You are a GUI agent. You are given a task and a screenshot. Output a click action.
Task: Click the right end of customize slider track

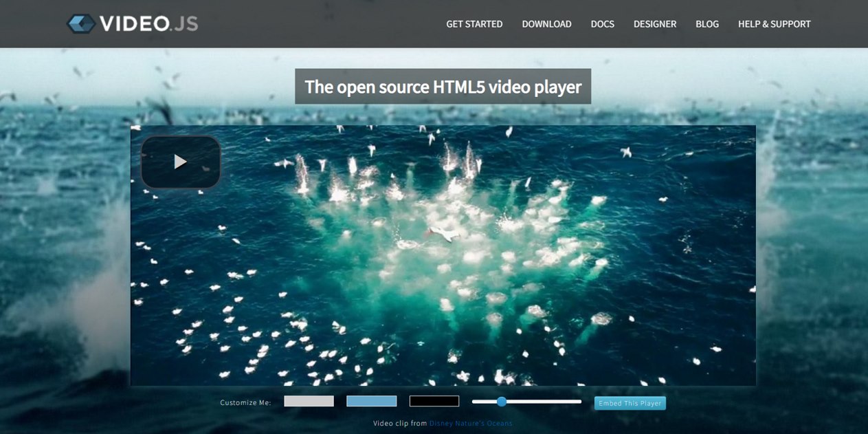(579, 402)
